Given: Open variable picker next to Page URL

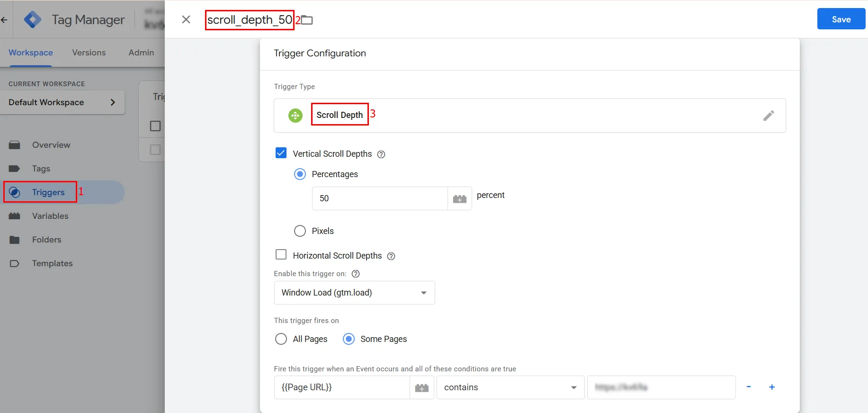Looking at the screenshot, I should (422, 388).
